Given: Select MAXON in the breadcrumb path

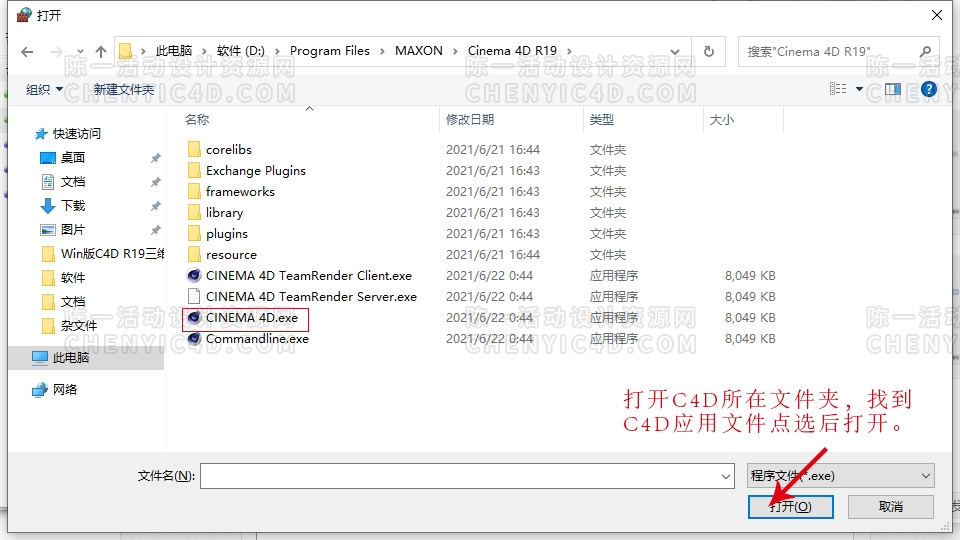Looking at the screenshot, I should [419, 51].
